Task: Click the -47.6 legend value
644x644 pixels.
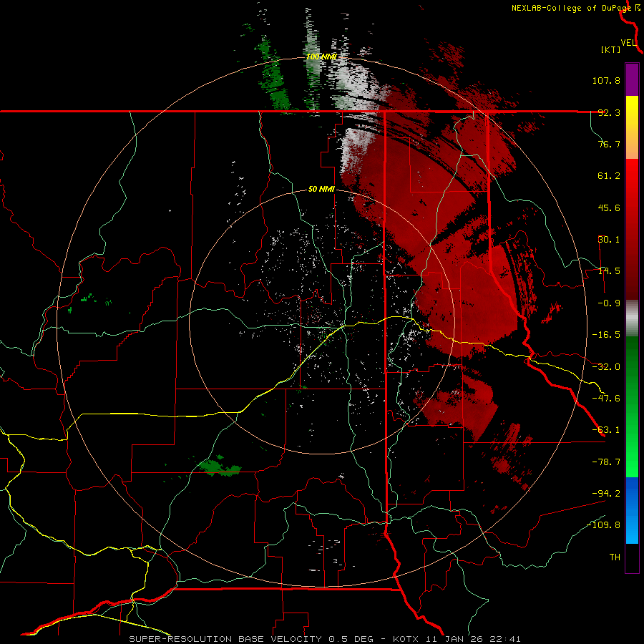Action: 606,399
